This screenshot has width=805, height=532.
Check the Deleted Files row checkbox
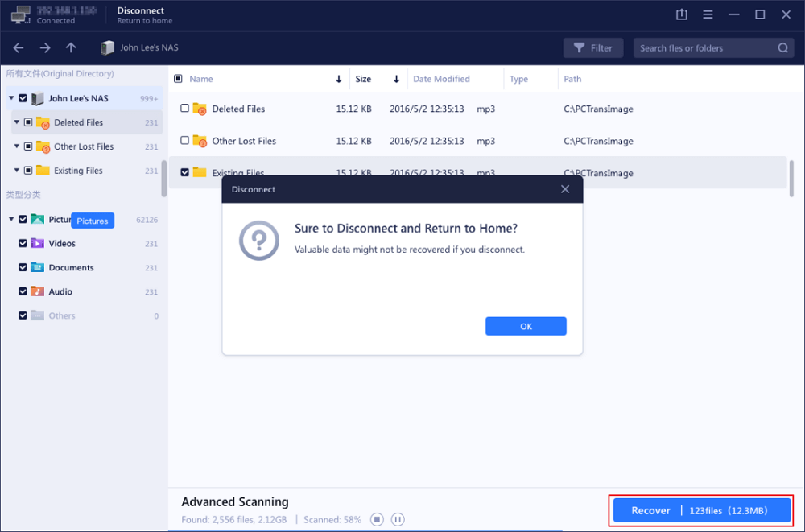[185, 109]
